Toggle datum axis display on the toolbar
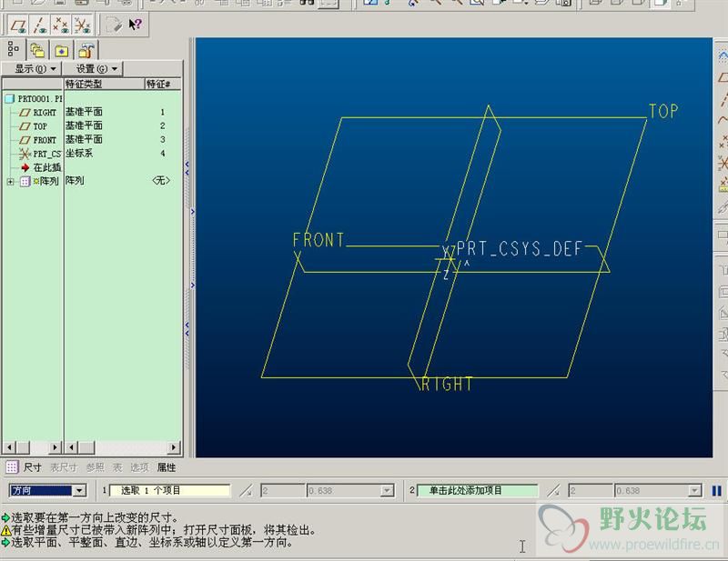The height and width of the screenshot is (561, 728). click(x=40, y=25)
